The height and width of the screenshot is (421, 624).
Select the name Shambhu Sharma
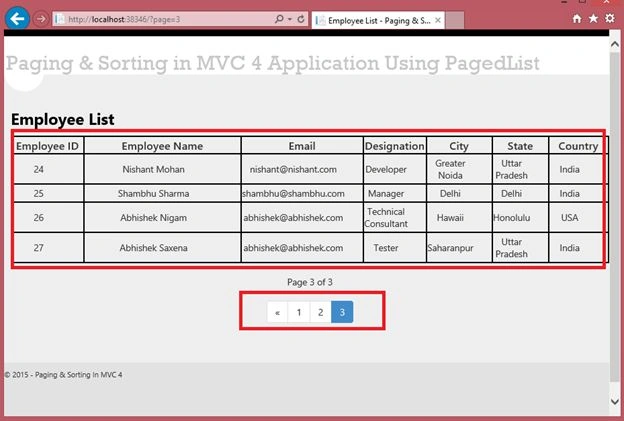[x=154, y=193]
